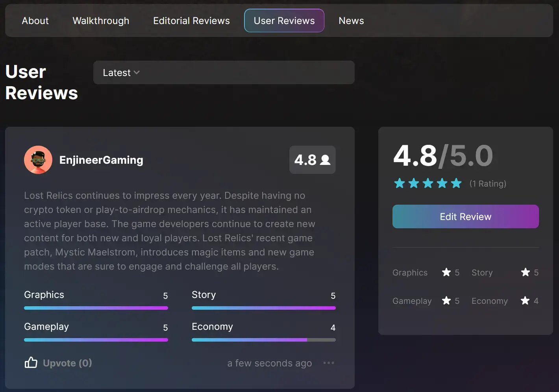The height and width of the screenshot is (392, 559).
Task: Open the About tab
Action: tap(35, 20)
